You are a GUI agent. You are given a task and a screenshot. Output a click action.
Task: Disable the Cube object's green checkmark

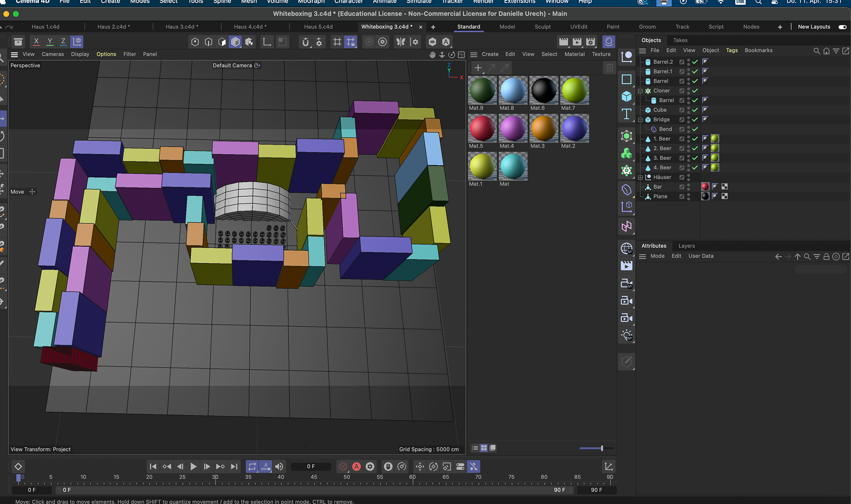click(x=695, y=110)
